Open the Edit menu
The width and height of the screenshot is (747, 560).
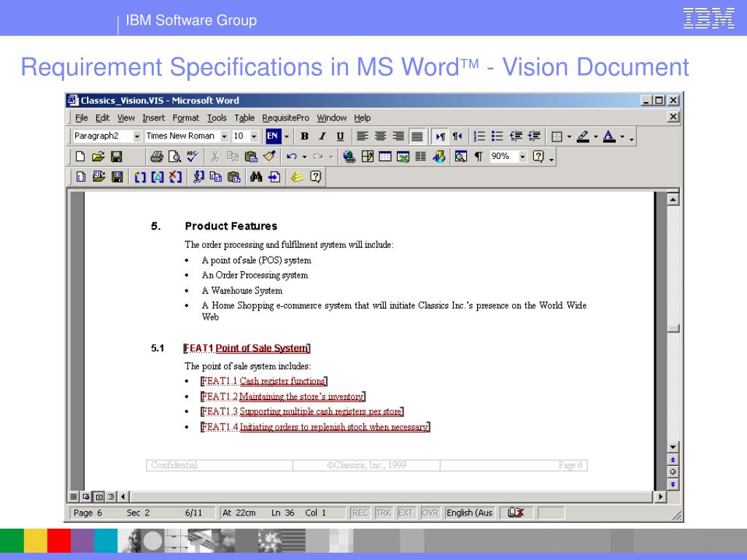[102, 117]
